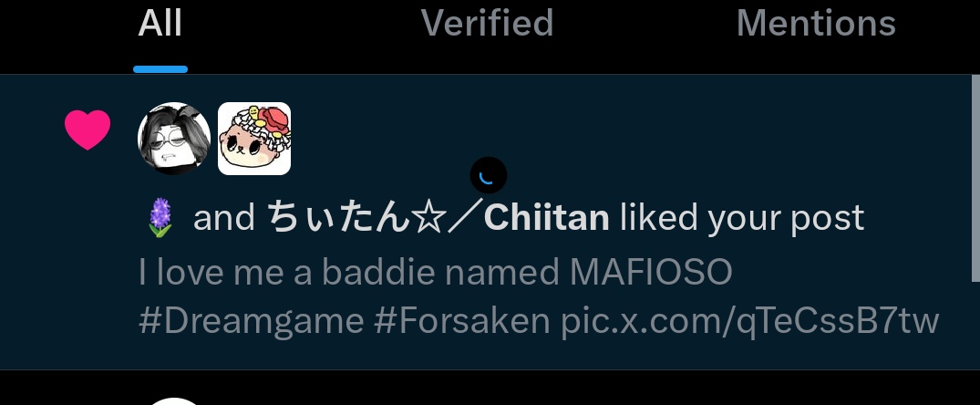Select the Mentions tab
980x405 pixels.
pyautogui.click(x=816, y=24)
